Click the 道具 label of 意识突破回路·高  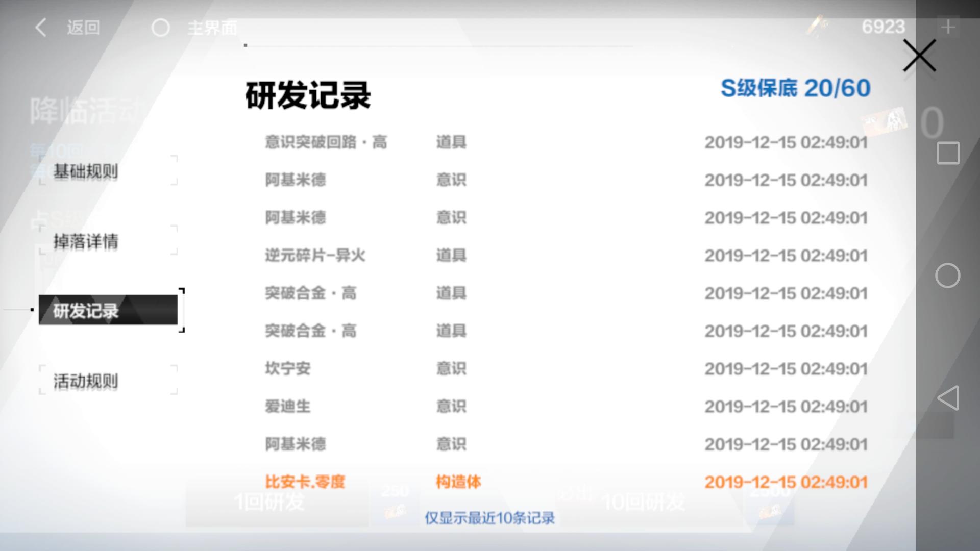[451, 142]
